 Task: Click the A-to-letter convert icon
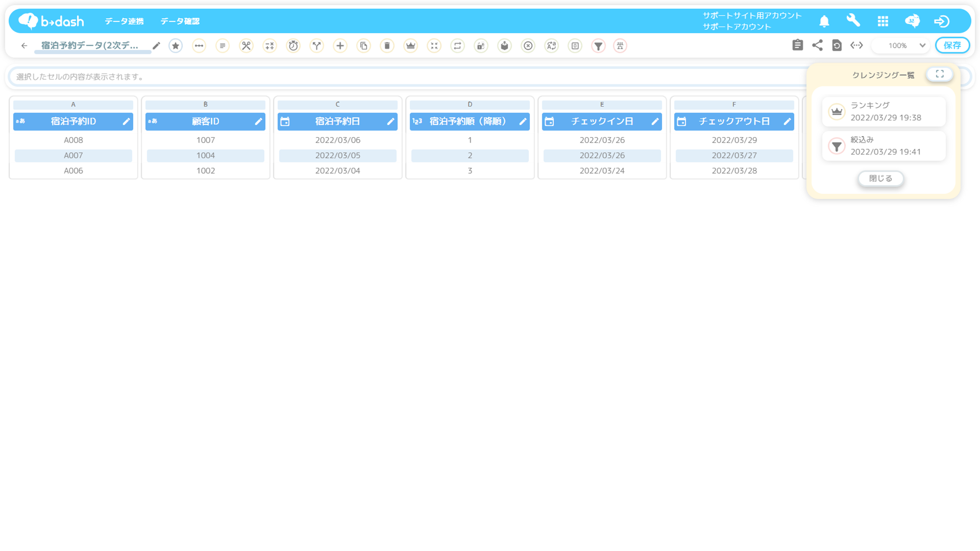551,46
